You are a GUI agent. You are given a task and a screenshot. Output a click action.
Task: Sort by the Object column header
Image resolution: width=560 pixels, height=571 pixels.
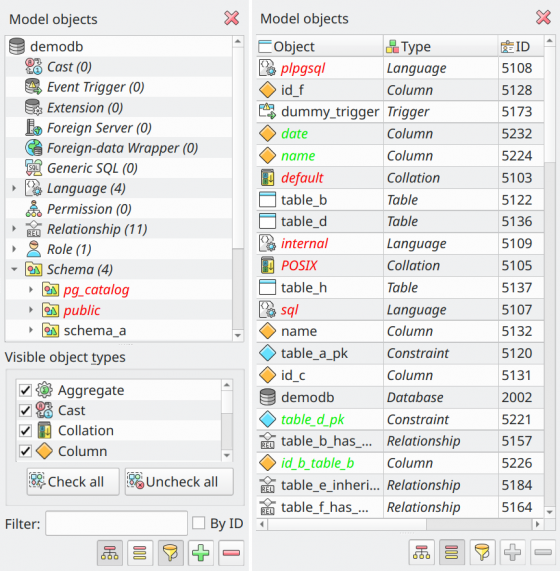[x=320, y=46]
